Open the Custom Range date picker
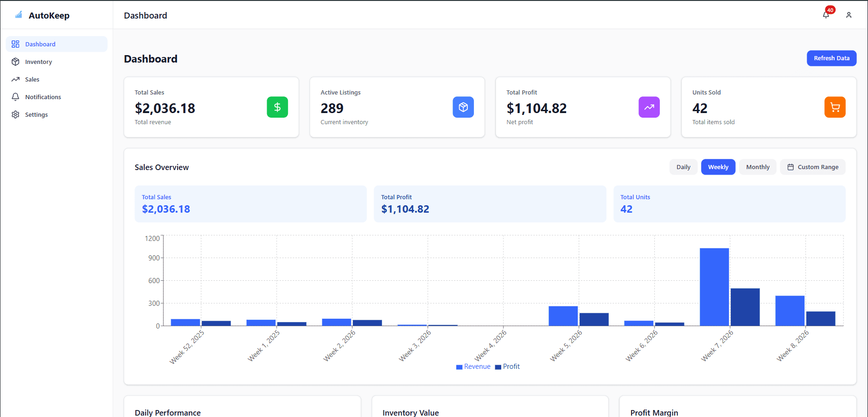The height and width of the screenshot is (417, 868). pos(812,167)
